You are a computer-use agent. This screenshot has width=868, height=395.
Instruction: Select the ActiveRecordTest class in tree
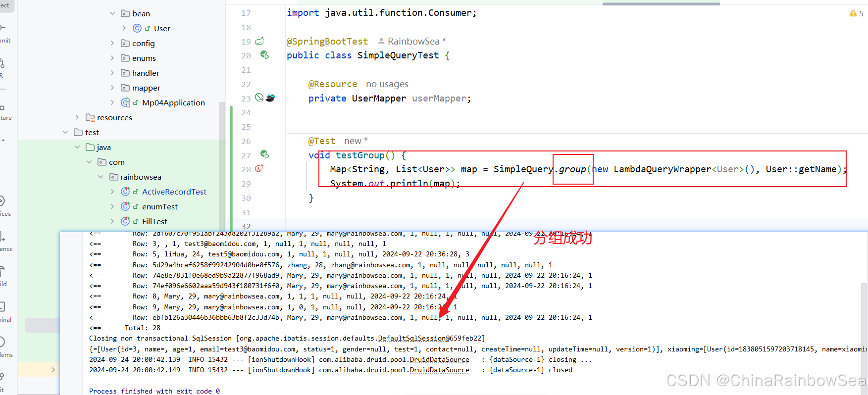pos(174,192)
